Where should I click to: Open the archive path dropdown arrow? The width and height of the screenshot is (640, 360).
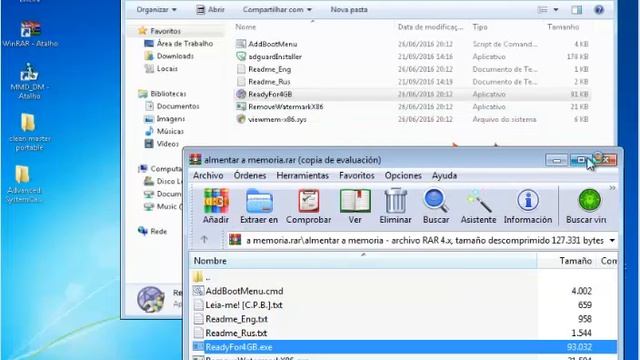click(612, 240)
